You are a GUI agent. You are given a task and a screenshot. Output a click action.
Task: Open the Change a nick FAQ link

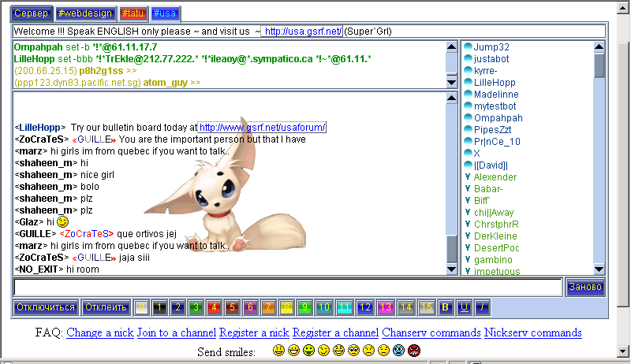point(100,332)
